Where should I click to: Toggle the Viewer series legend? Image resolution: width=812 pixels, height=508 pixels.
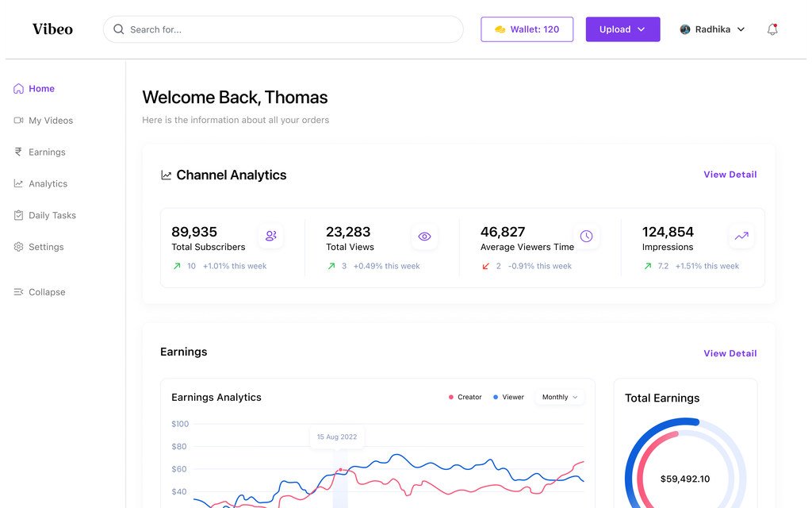pos(508,397)
